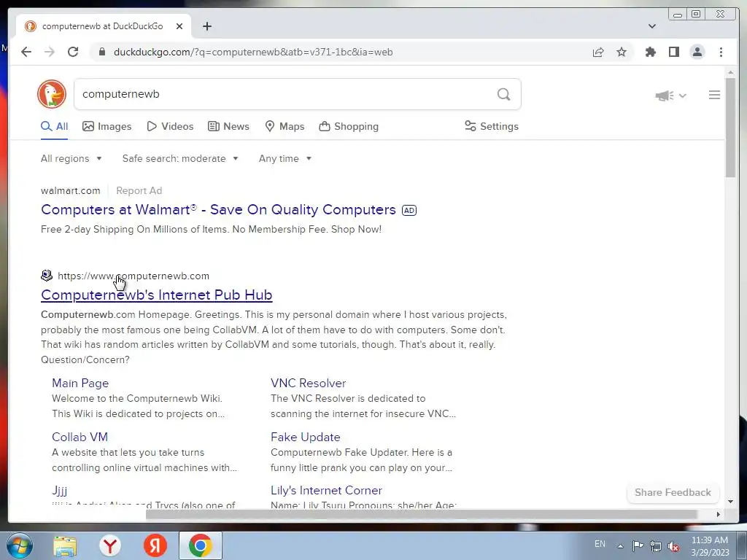Go back using the browser back arrow
Screen dimensions: 747x560
26,52
